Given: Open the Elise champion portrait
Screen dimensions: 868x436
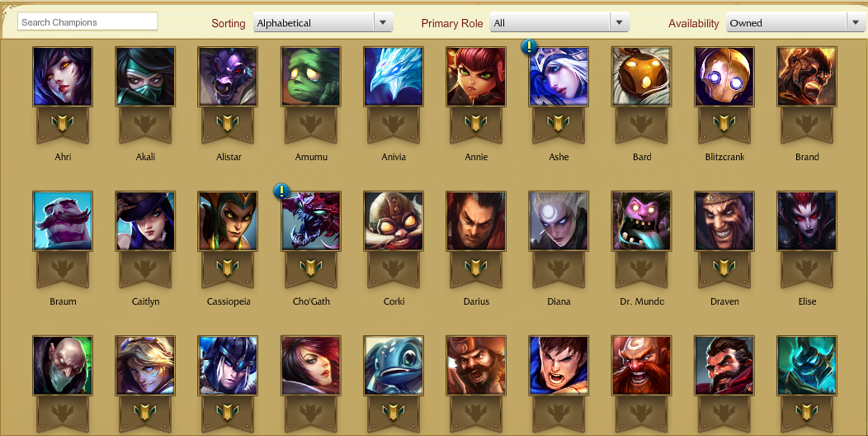Looking at the screenshot, I should [x=807, y=221].
